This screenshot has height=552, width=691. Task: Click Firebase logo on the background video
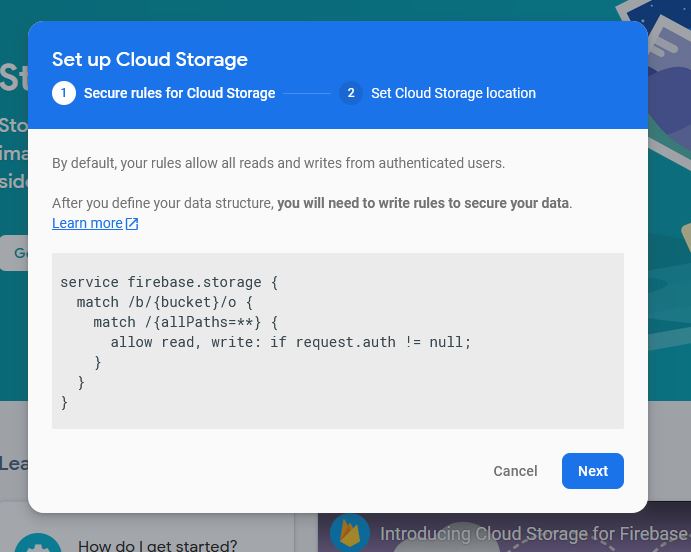click(350, 533)
